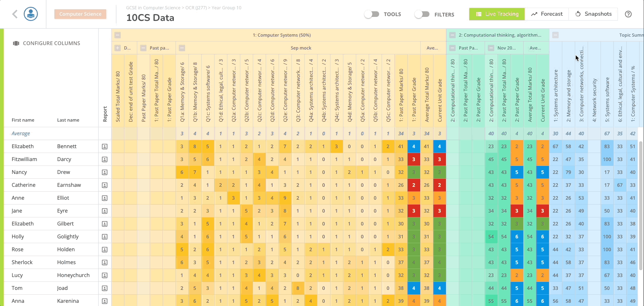
Task: Click Elizabeth Bennett's blue Current Unit Grade cell
Action: click(440, 147)
